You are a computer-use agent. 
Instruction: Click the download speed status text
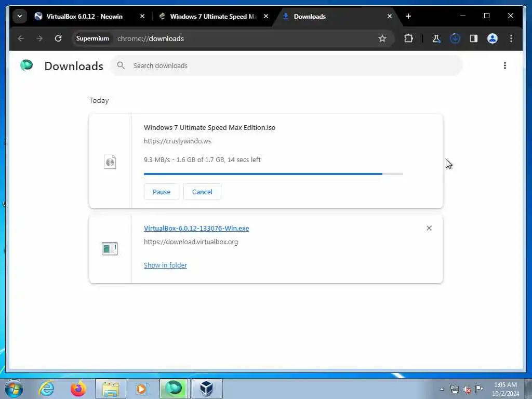(202, 160)
